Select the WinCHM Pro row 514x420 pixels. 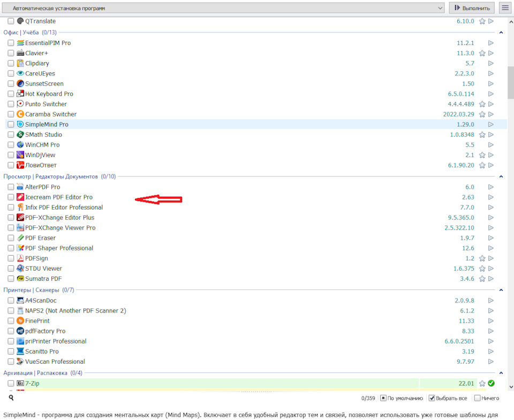256,145
